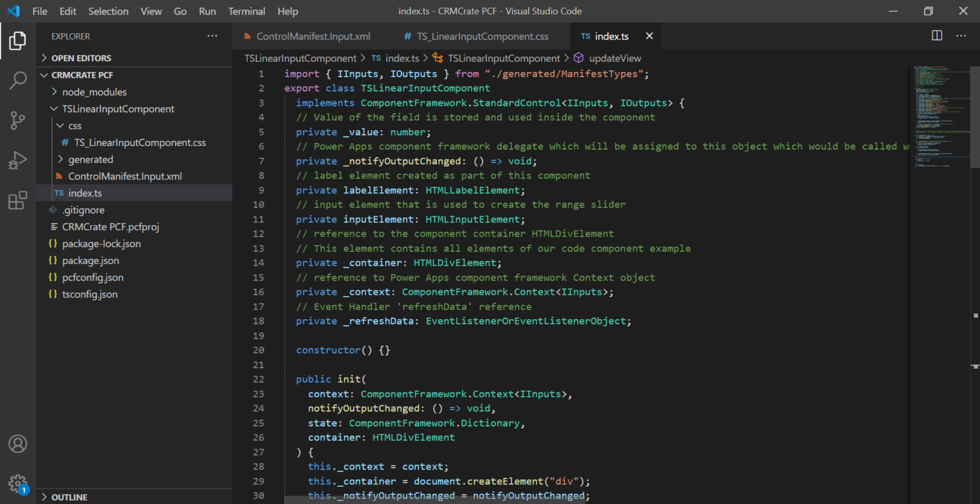The height and width of the screenshot is (504, 980).
Task: Open the Extensions view
Action: pyautogui.click(x=17, y=200)
